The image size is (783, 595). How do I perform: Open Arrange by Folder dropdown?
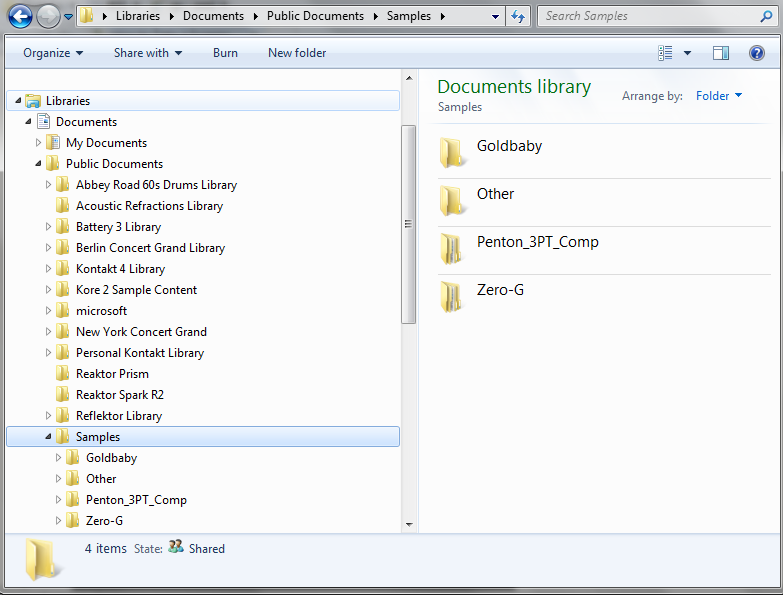719,96
